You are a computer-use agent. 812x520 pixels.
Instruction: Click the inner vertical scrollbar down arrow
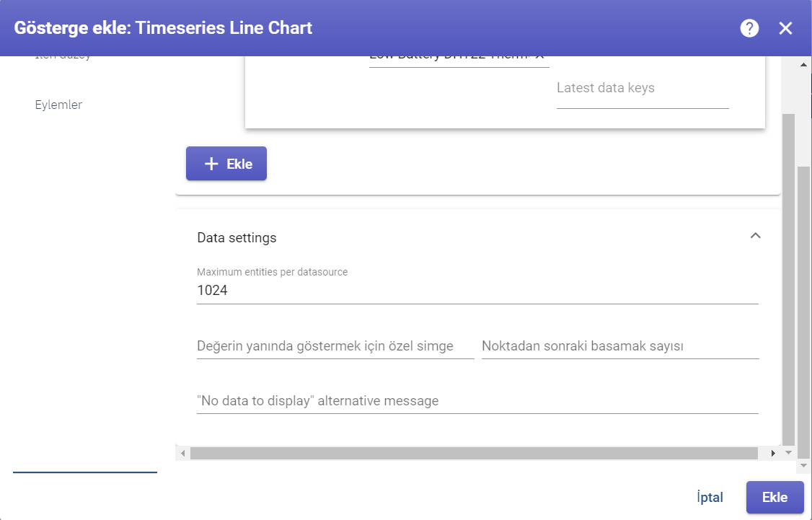click(788, 453)
